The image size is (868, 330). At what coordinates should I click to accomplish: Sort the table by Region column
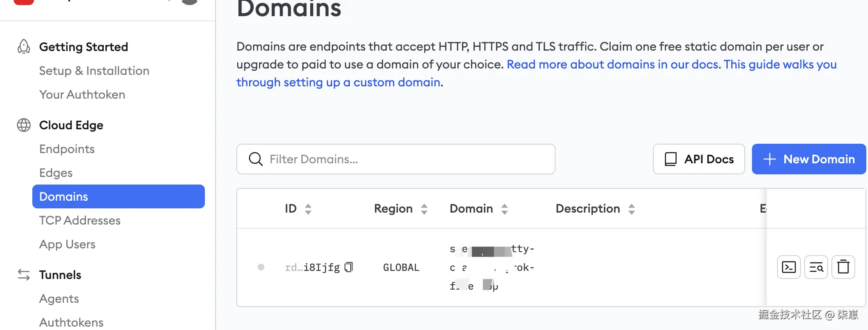coord(424,209)
